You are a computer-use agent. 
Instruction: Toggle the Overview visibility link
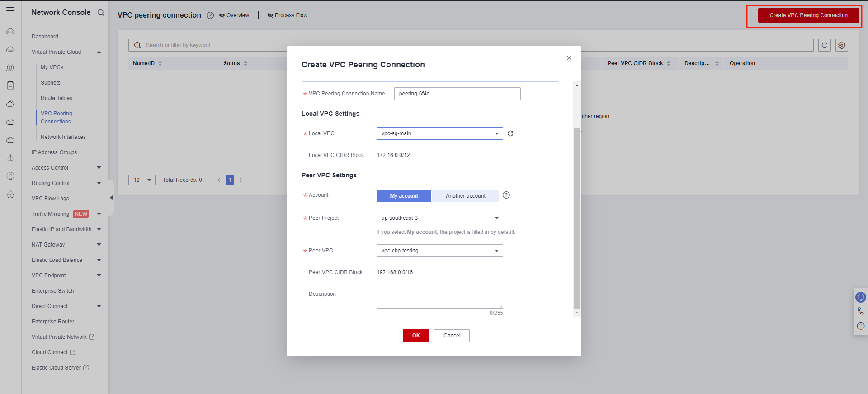(234, 15)
